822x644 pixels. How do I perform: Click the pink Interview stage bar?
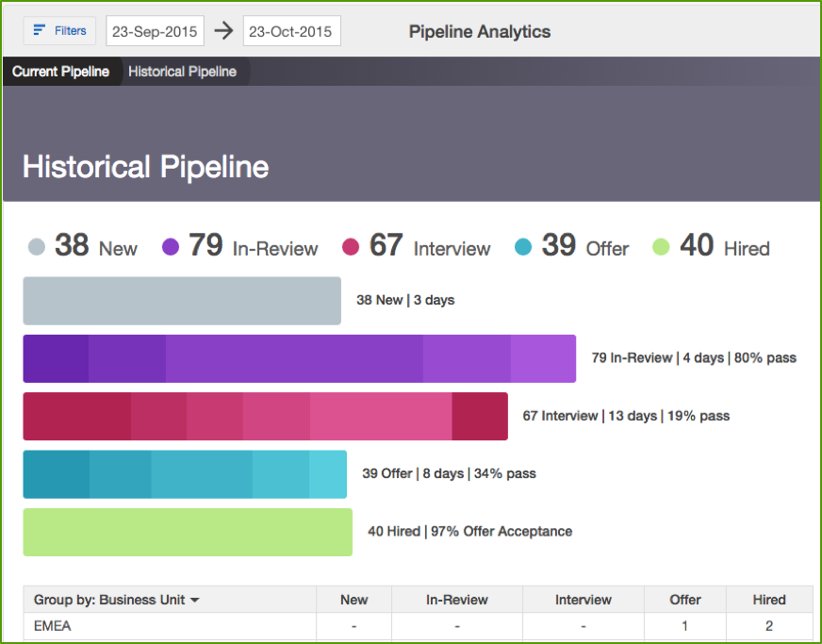(x=265, y=416)
